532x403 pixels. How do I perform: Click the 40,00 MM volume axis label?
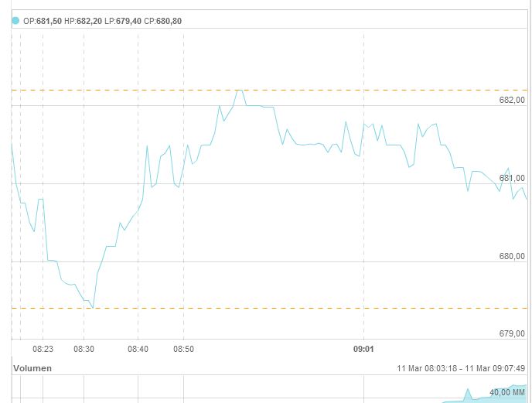tap(507, 392)
